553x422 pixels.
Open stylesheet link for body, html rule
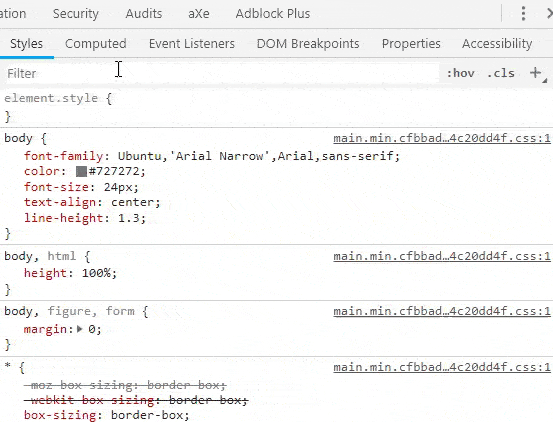tap(442, 256)
